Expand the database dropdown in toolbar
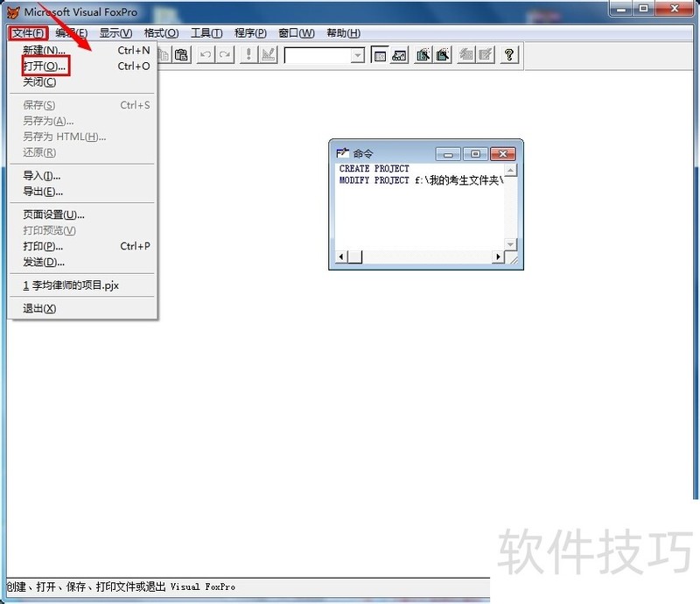700x604 pixels. click(x=357, y=55)
